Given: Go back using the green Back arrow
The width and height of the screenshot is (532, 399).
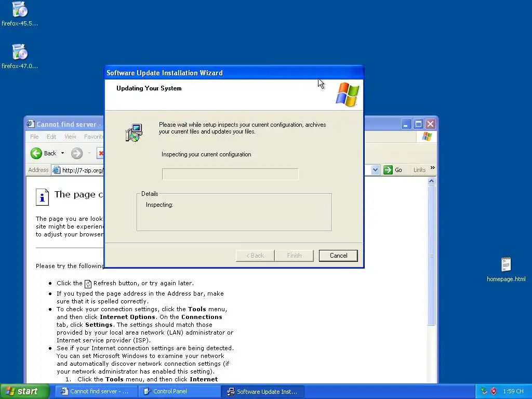Looking at the screenshot, I should [x=36, y=153].
